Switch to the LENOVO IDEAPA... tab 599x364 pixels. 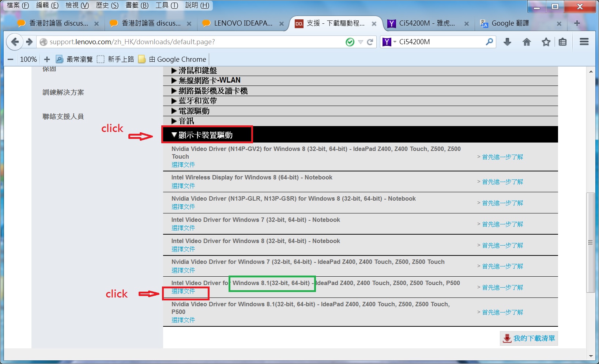[x=243, y=23]
